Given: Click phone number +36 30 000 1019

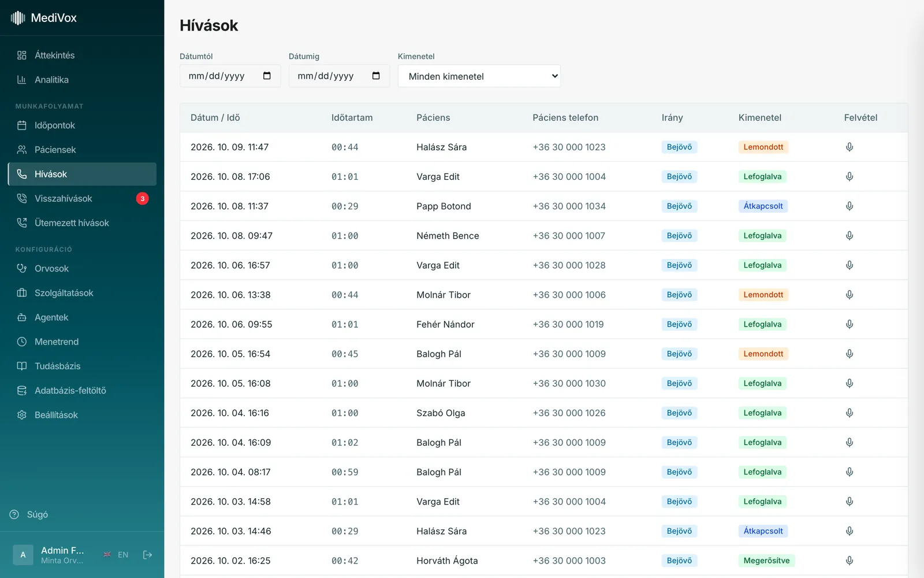Looking at the screenshot, I should point(568,324).
